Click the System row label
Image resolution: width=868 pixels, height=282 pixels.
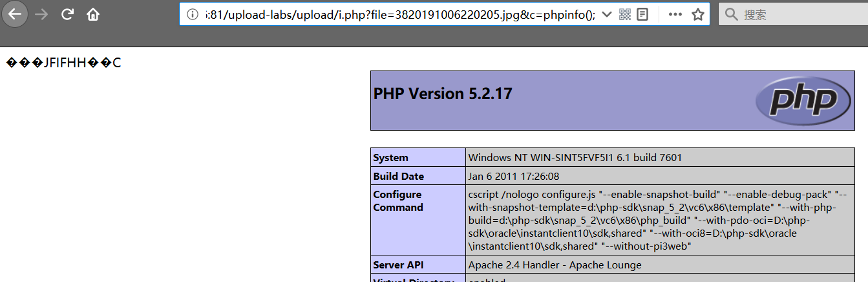pos(390,157)
